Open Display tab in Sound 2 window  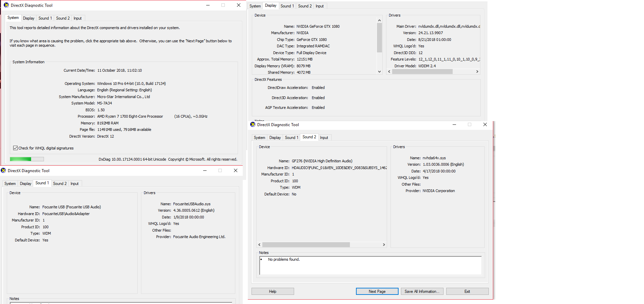(x=275, y=138)
